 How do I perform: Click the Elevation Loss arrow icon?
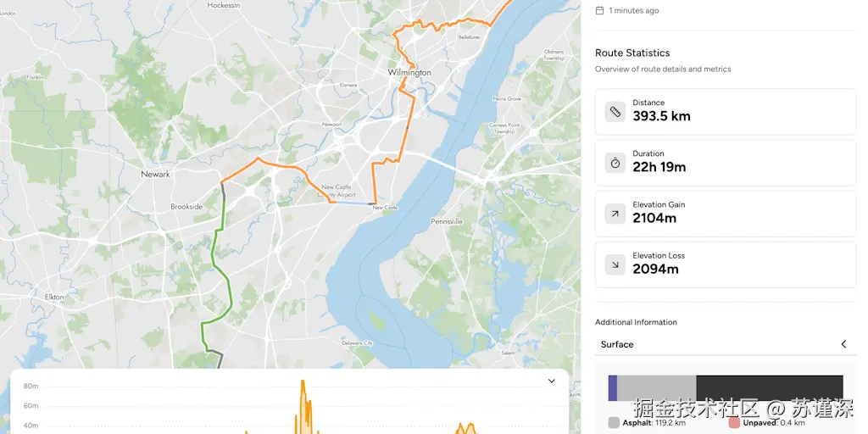(615, 264)
